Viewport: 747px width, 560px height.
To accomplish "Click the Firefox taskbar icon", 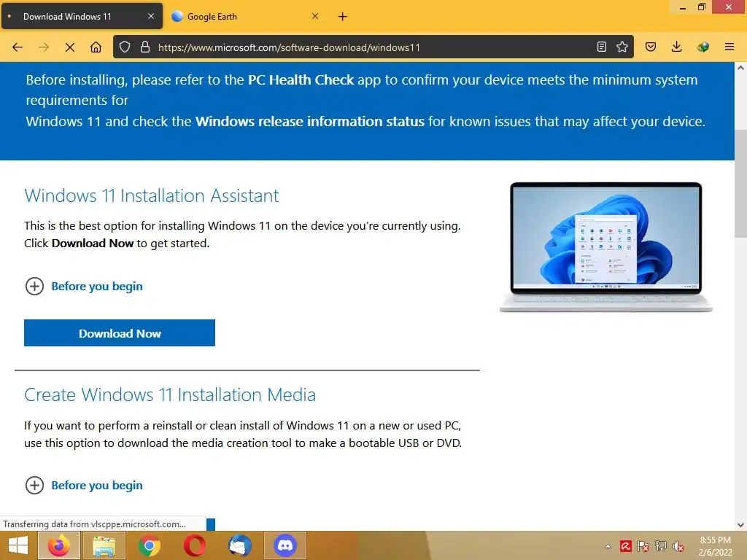I will tap(59, 545).
